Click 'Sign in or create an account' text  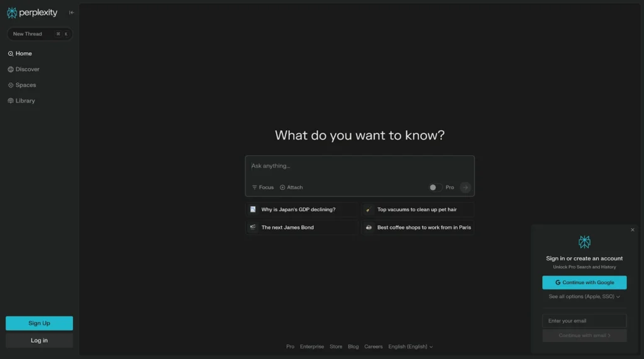584,258
